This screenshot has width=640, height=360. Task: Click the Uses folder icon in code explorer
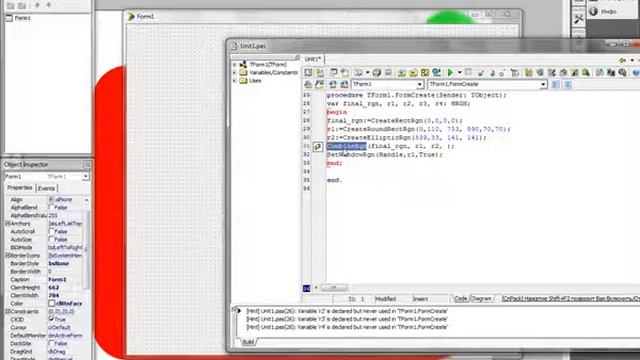click(x=243, y=81)
